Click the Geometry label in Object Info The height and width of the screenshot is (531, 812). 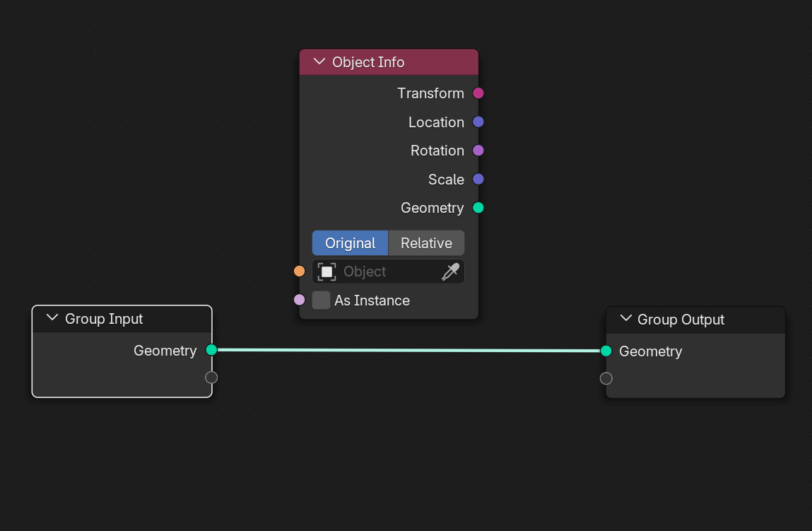pos(433,209)
